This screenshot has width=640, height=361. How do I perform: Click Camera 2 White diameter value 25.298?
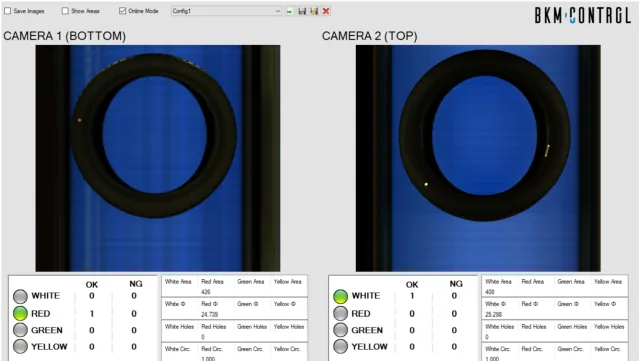[x=493, y=314]
